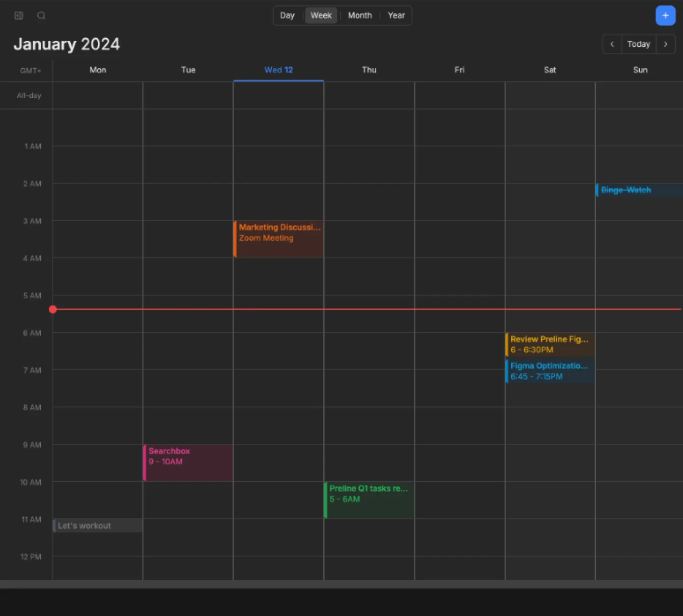Open the Searchbox 9 - 10AM event
The image size is (683, 616).
point(188,462)
